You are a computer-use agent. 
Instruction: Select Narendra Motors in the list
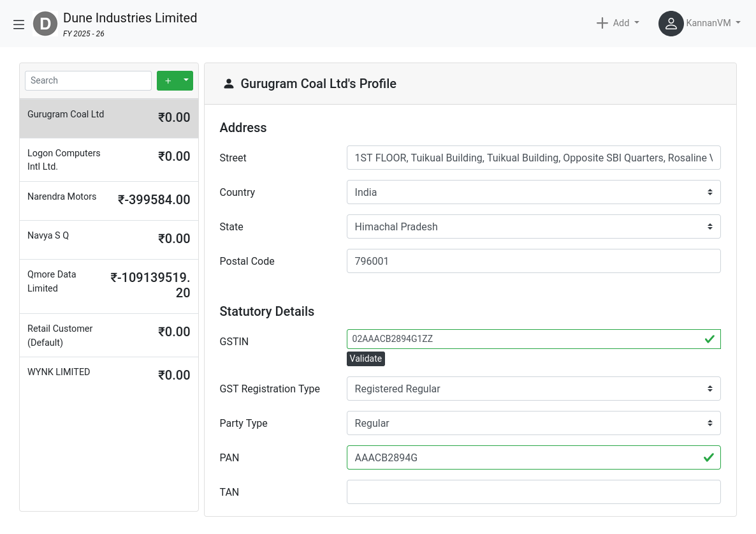(109, 201)
